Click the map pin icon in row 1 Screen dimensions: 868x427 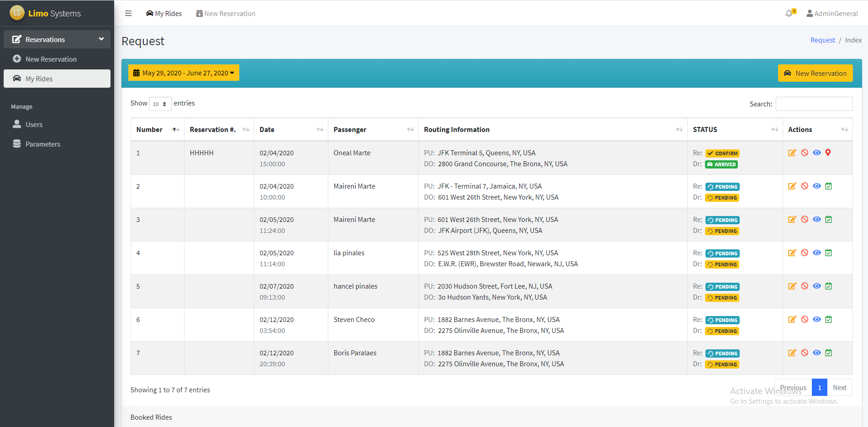[828, 153]
